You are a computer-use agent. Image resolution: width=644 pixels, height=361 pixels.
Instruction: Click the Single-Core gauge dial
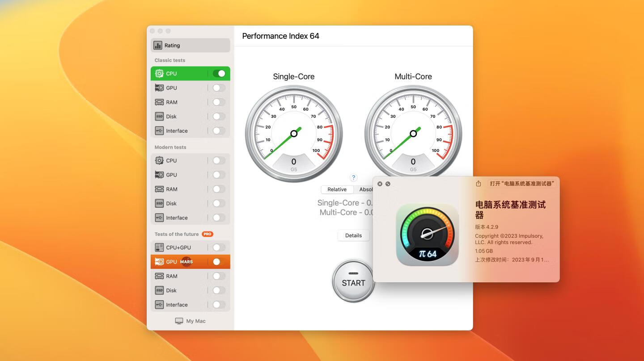[x=294, y=134]
